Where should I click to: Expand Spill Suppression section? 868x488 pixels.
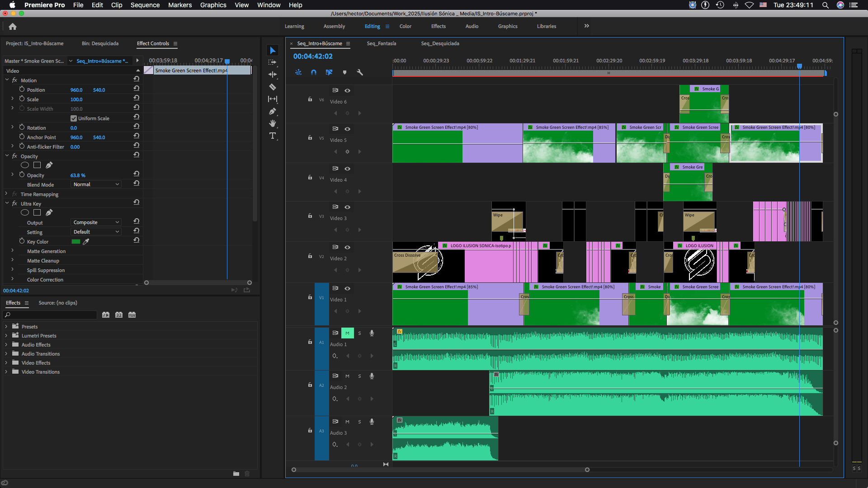(x=12, y=269)
